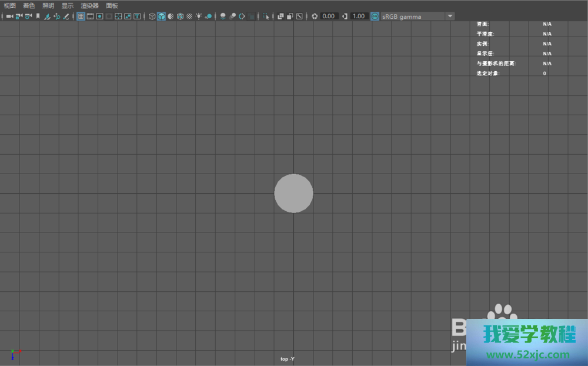Image resolution: width=588 pixels, height=366 pixels.
Task: Toggle the viewport grid display
Action: point(81,16)
